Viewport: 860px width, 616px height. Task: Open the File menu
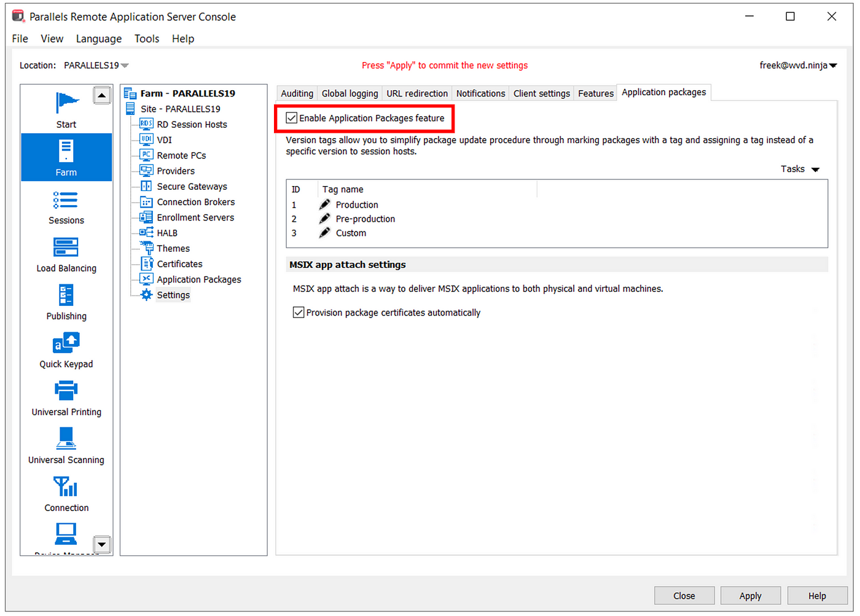20,39
